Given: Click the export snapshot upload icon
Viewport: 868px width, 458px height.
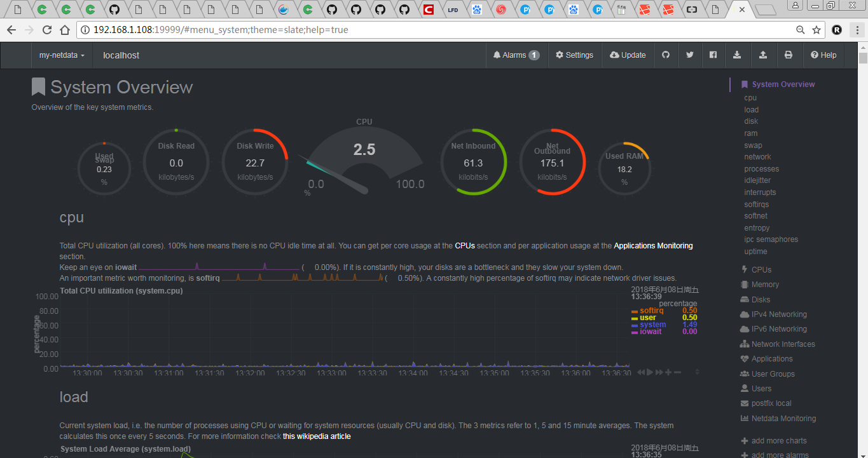Looking at the screenshot, I should coord(762,55).
